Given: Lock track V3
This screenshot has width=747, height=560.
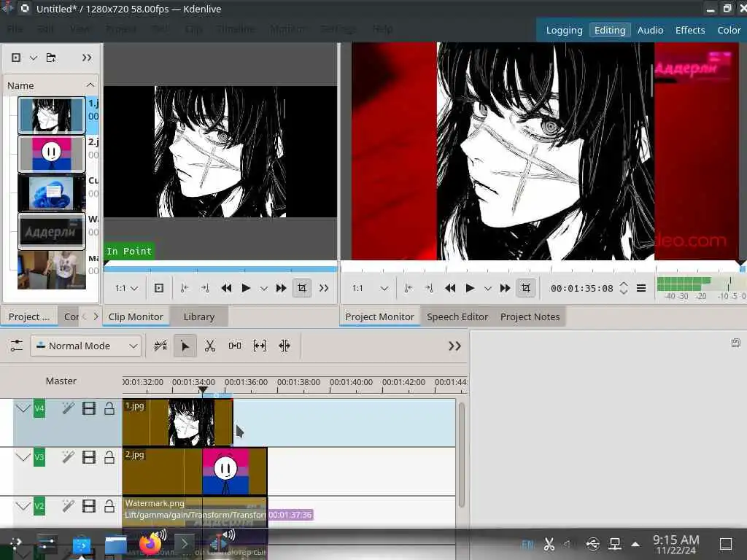Looking at the screenshot, I should (x=109, y=457).
